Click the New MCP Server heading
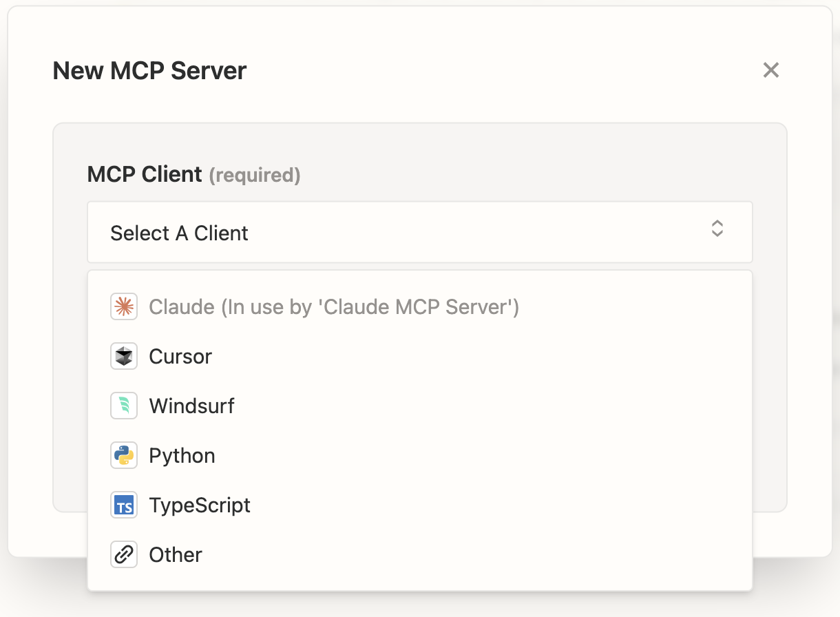 (150, 70)
